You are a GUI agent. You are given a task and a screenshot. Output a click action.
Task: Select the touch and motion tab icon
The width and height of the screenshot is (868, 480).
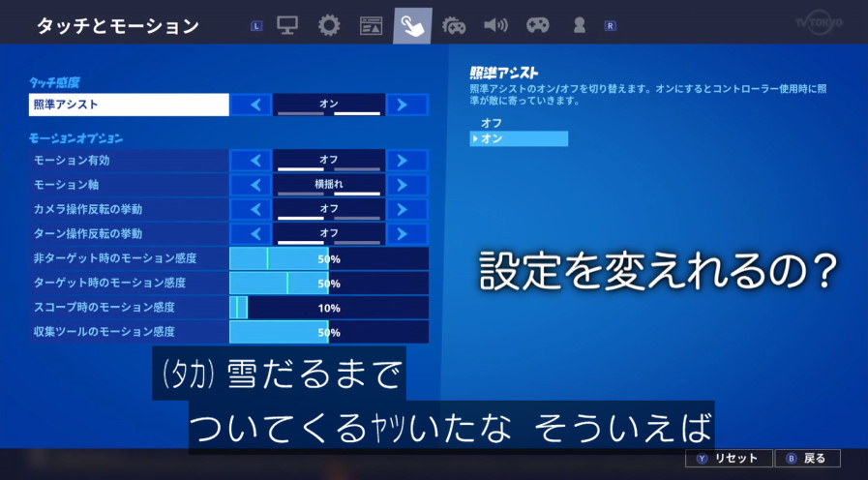point(412,25)
